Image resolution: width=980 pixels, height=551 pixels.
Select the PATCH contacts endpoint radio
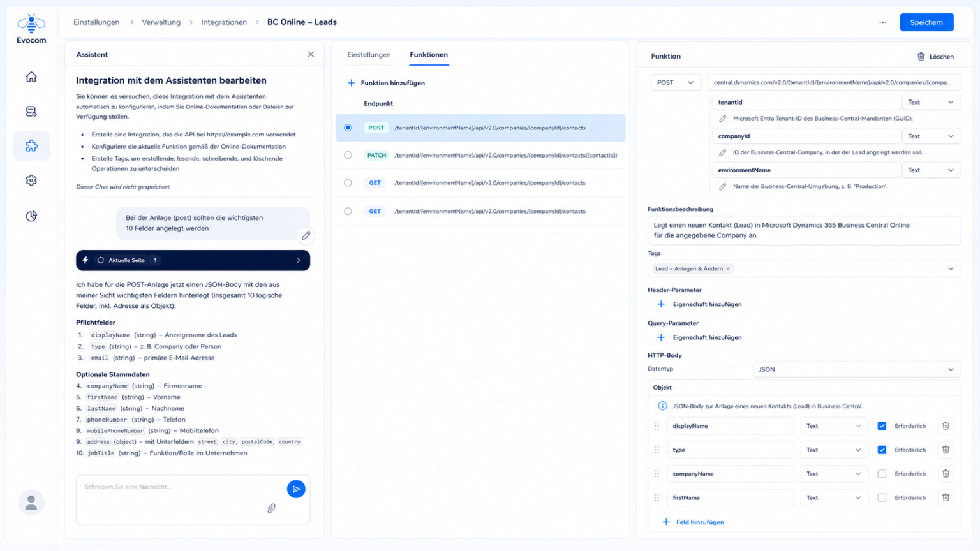tap(348, 155)
